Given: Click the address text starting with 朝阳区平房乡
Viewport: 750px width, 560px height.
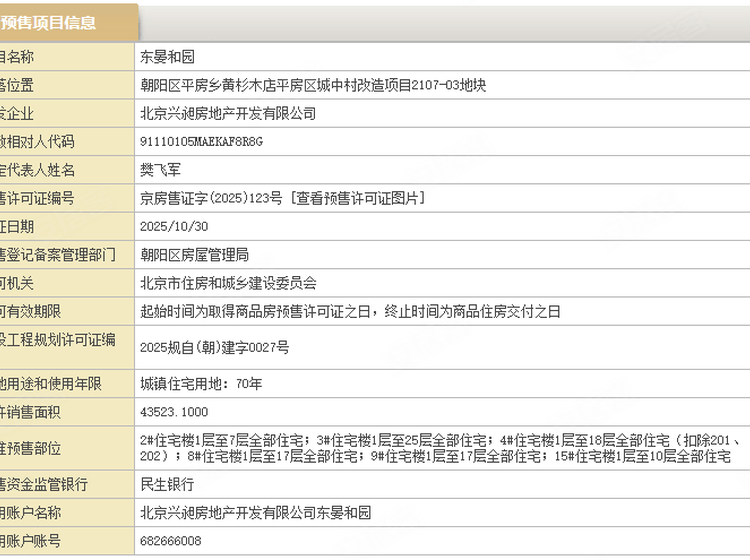Looking at the screenshot, I should [313, 86].
